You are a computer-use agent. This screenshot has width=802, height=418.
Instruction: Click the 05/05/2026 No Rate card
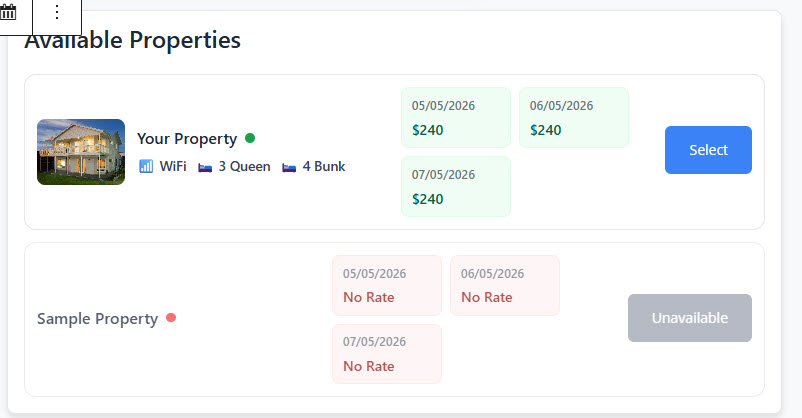pos(386,285)
